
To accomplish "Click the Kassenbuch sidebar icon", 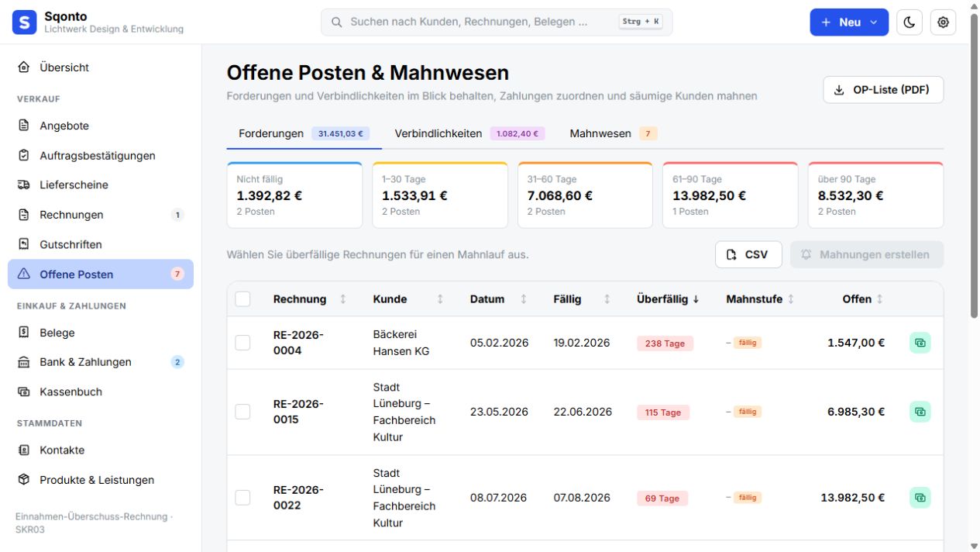I will (24, 392).
